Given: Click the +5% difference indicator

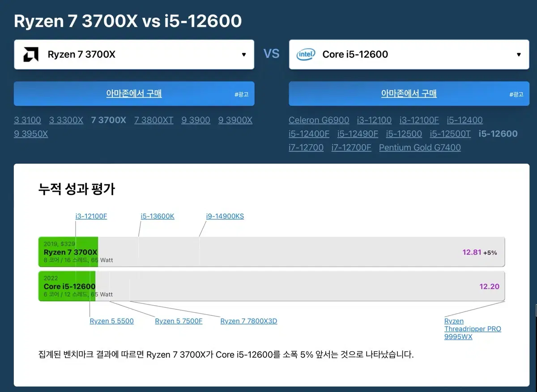Looking at the screenshot, I should (x=490, y=253).
